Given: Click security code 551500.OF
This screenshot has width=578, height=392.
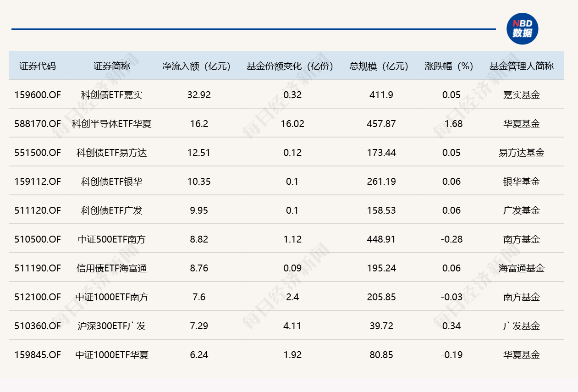Looking at the screenshot, I should 38,153.
